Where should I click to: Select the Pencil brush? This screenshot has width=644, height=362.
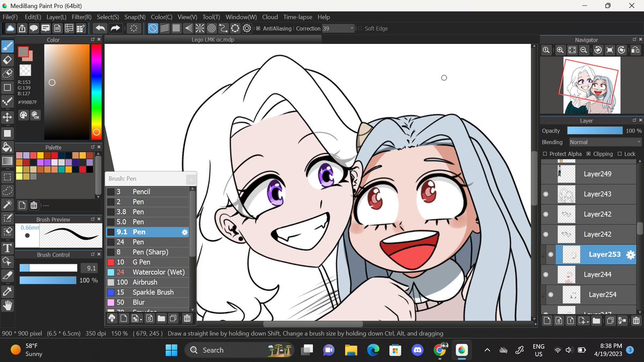click(x=148, y=191)
